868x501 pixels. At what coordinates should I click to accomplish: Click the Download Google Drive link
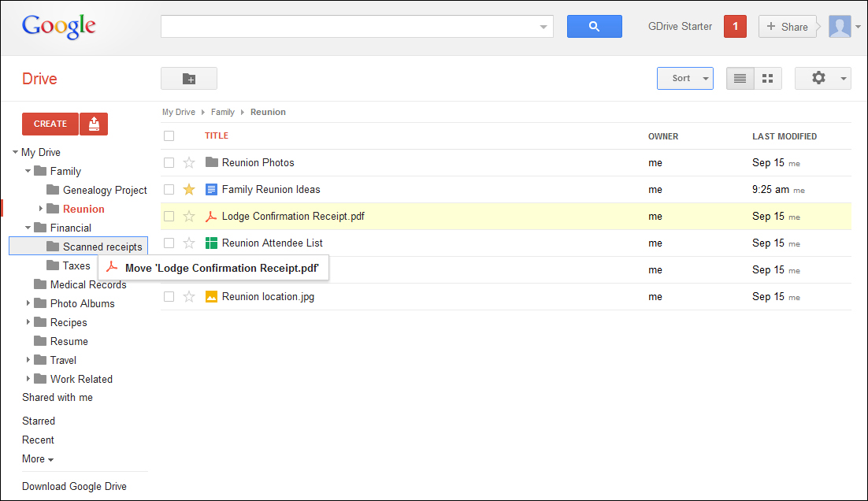tap(74, 487)
